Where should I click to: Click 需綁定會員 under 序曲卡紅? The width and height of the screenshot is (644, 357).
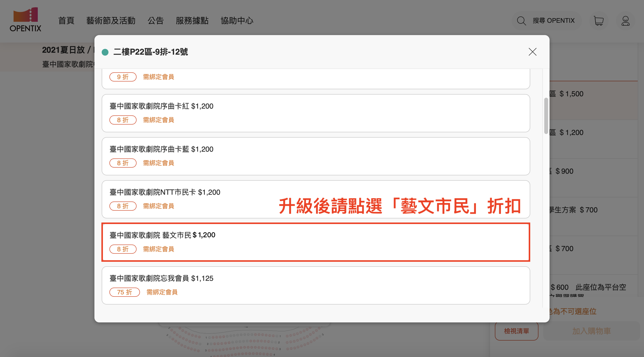pos(159,120)
